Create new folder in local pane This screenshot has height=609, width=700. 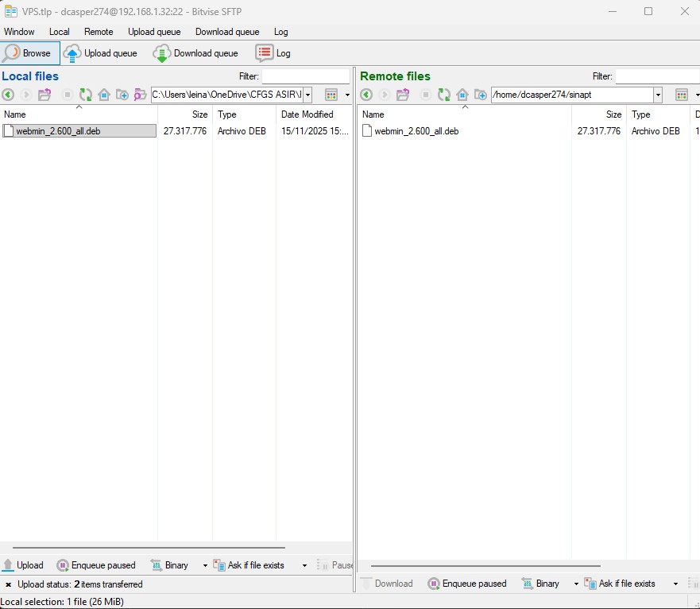(122, 95)
